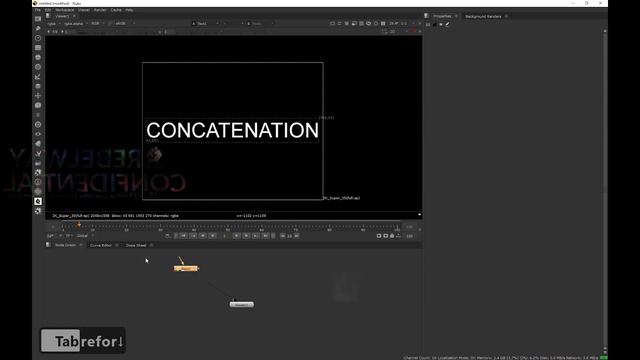Open the Draw nodes toolbar menu

(38, 28)
